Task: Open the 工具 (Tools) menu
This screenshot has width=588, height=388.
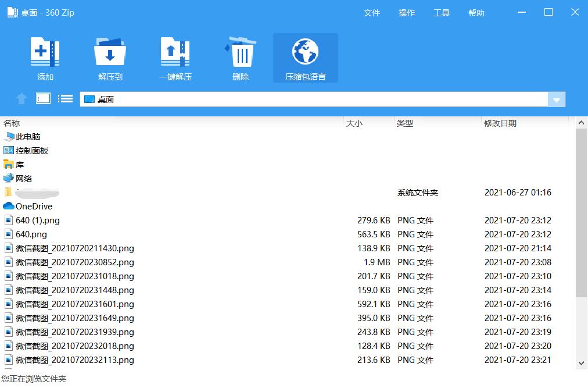Action: [x=442, y=12]
